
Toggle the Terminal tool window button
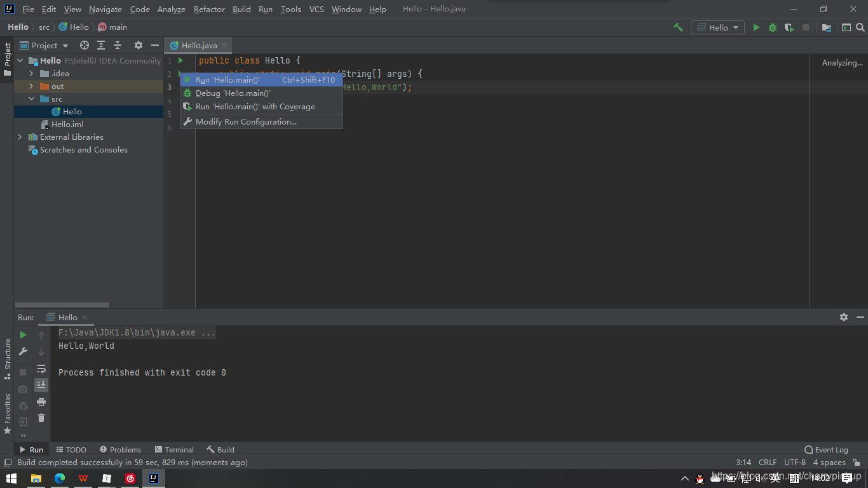(x=174, y=449)
